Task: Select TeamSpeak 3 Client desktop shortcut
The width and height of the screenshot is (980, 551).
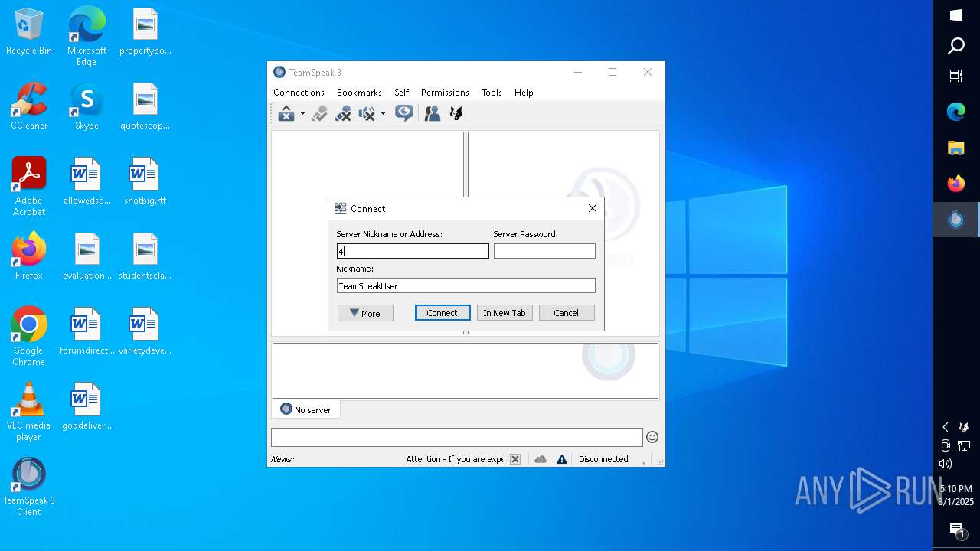Action: click(29, 487)
